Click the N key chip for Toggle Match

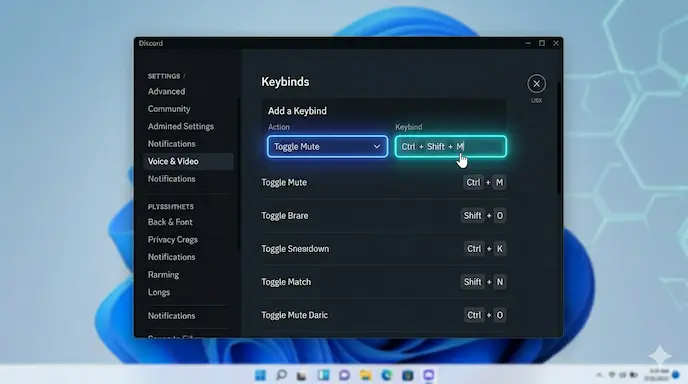[x=499, y=282]
